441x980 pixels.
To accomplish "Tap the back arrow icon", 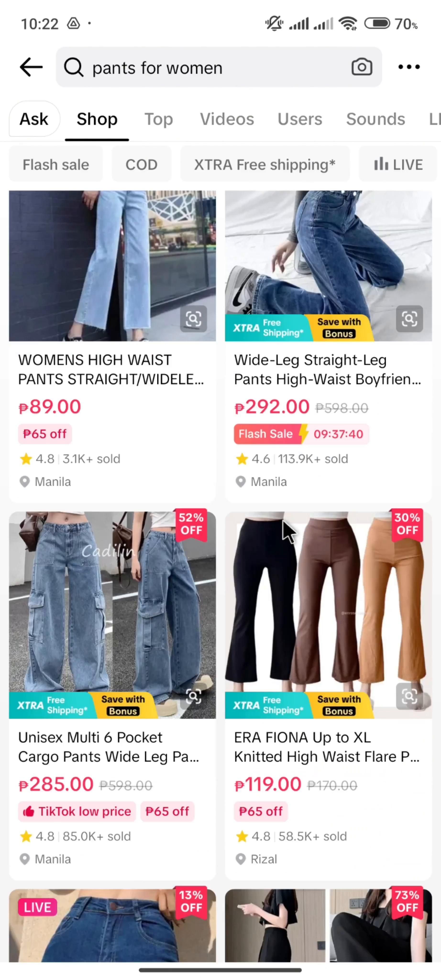I will click(31, 67).
